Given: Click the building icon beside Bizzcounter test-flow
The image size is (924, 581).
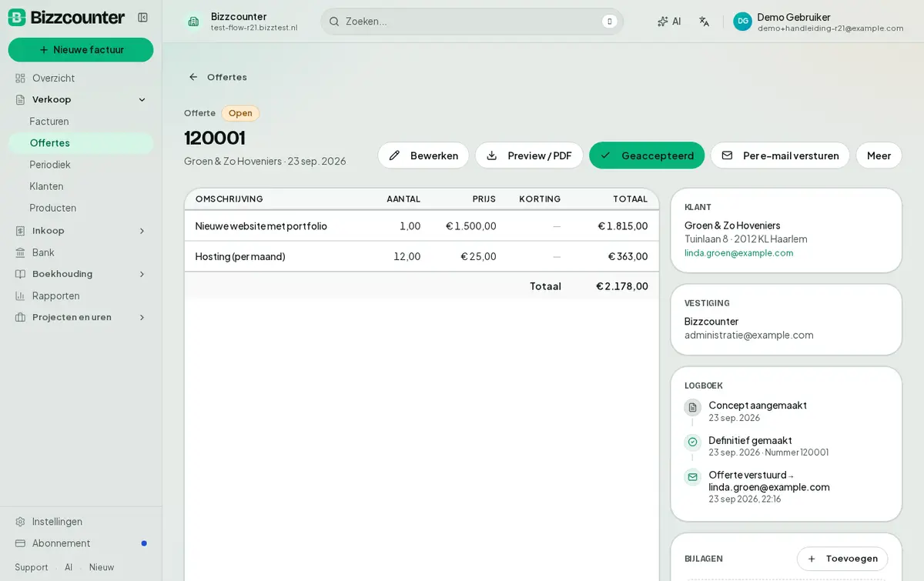Looking at the screenshot, I should [x=193, y=22].
